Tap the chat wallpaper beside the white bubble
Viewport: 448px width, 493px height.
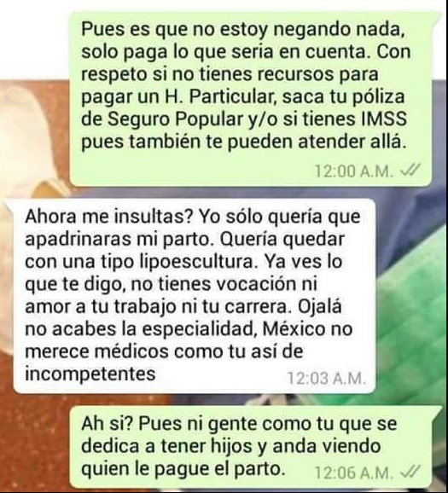pyautogui.click(x=409, y=299)
